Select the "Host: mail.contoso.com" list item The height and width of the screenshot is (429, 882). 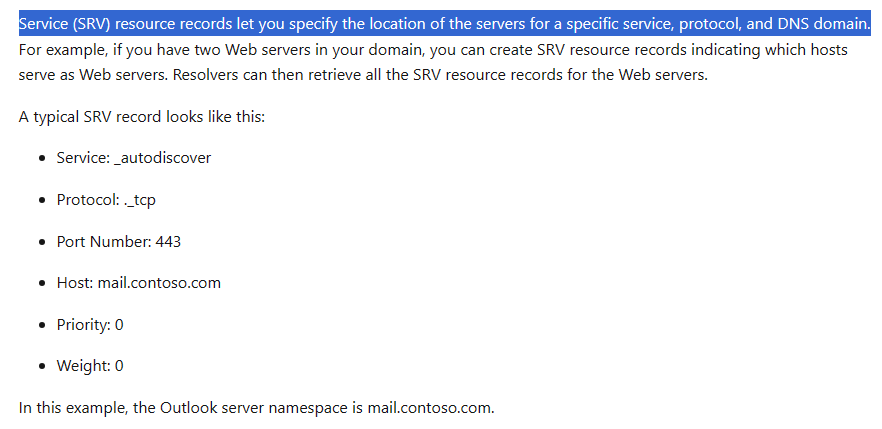coord(139,282)
